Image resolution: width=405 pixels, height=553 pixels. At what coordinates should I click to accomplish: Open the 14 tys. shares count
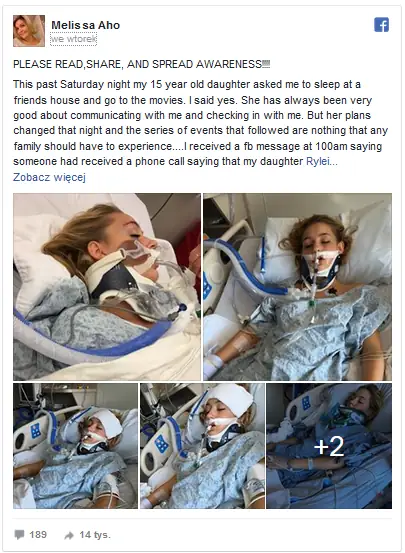pyautogui.click(x=95, y=535)
